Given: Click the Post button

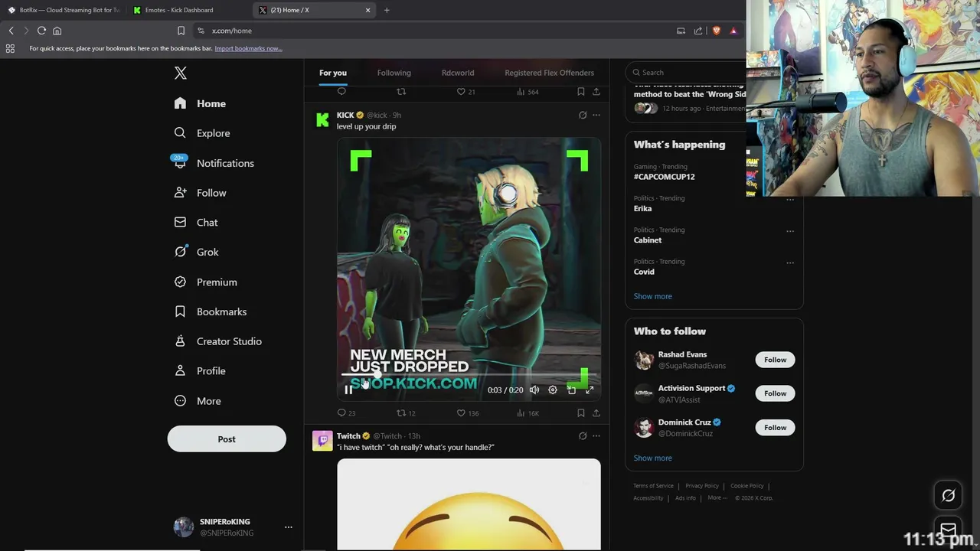Looking at the screenshot, I should coord(227,439).
